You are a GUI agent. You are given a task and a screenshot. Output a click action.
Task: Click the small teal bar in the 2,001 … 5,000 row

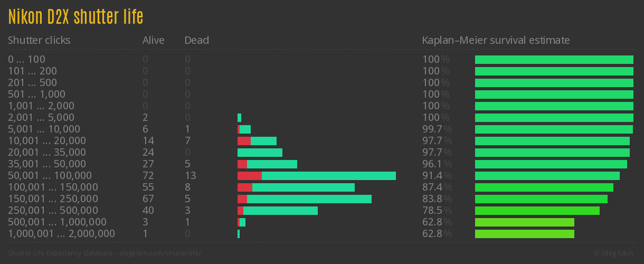pos(239,118)
